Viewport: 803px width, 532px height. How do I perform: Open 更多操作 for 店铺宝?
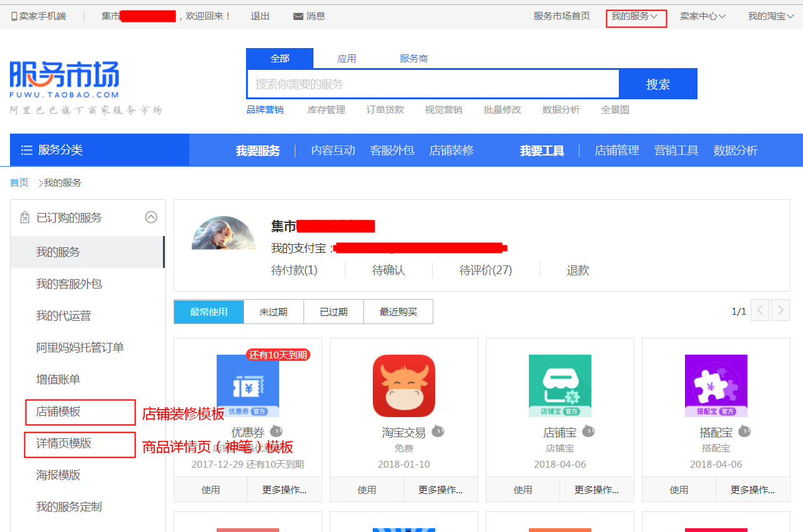pos(597,490)
